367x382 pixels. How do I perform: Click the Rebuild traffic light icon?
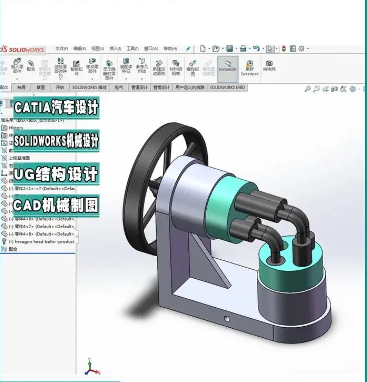(284, 49)
